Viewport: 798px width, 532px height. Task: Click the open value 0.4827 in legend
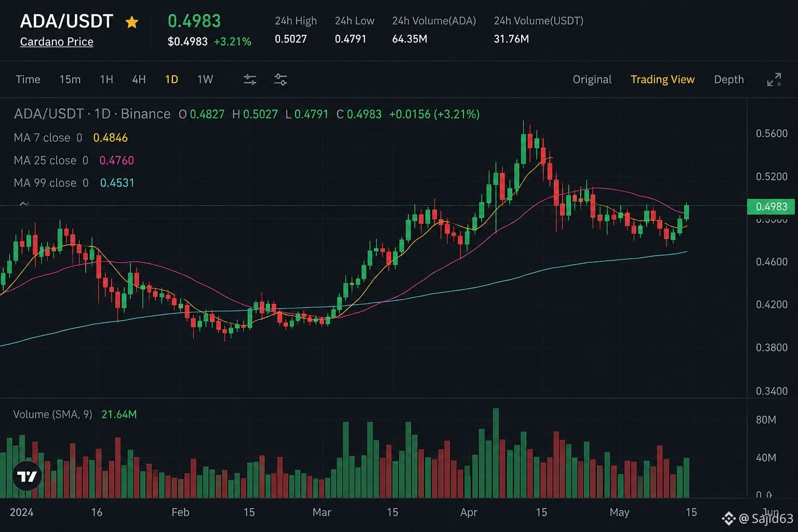pyautogui.click(x=207, y=114)
